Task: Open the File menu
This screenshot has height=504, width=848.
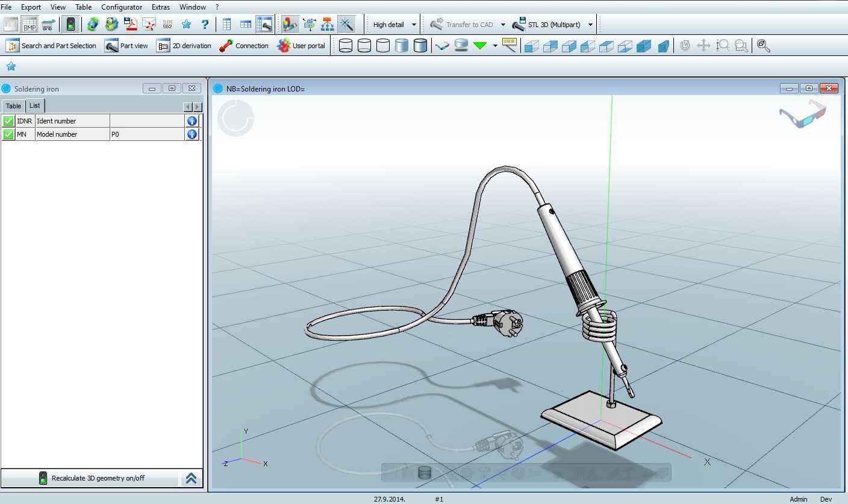Action: tap(7, 7)
